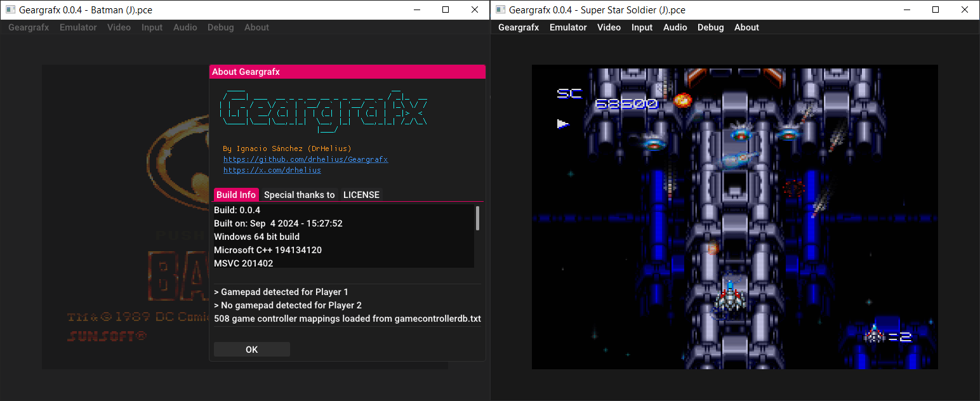Open Geargrafx menu in Batman window
Image resolution: width=980 pixels, height=401 pixels.
29,27
